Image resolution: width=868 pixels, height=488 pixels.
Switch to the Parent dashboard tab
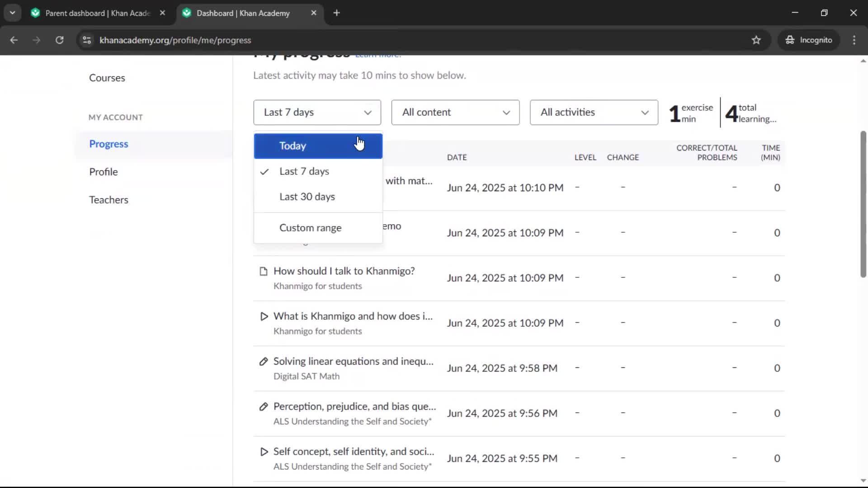pos(97,13)
